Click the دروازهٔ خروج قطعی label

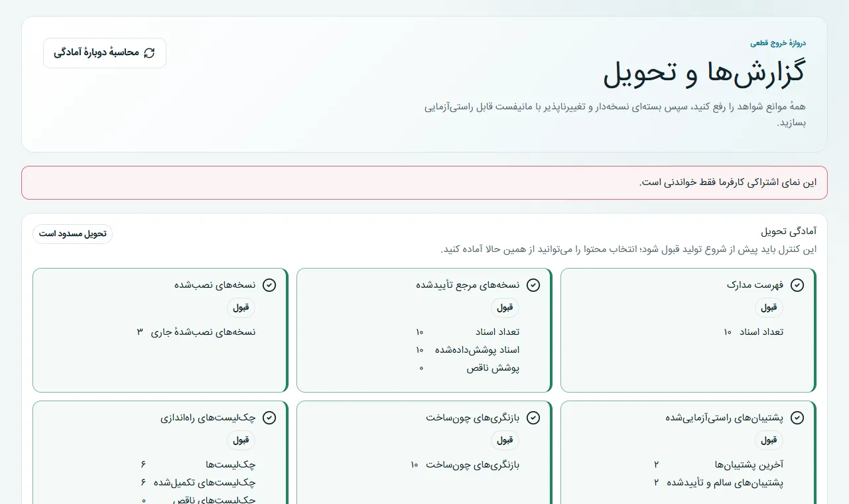click(778, 43)
